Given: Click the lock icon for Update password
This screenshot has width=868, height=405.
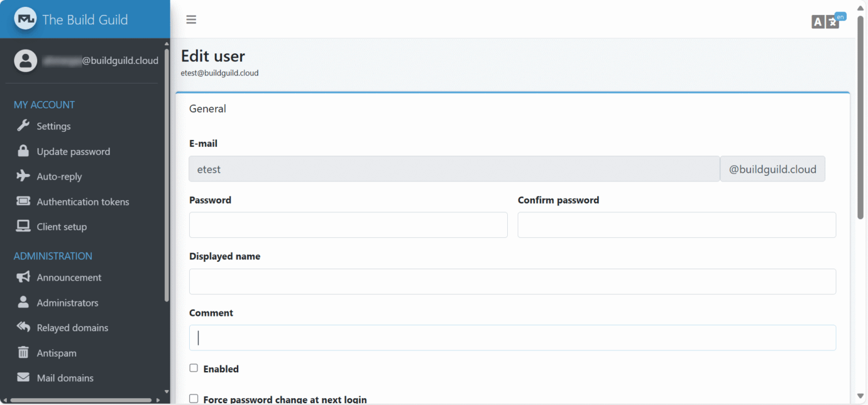Looking at the screenshot, I should click(x=23, y=151).
